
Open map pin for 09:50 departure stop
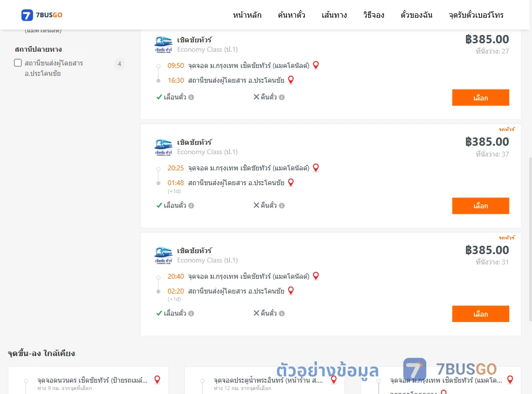point(316,65)
